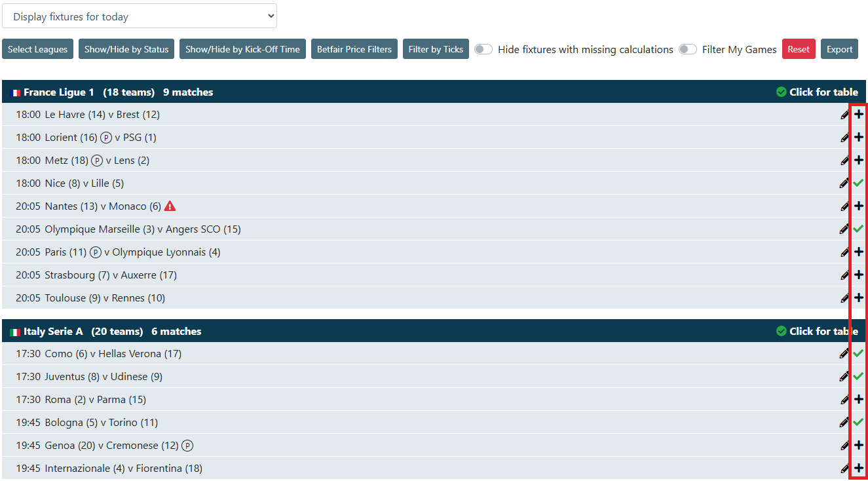Viewport: 868px width, 481px height.
Task: Toggle Hide fixtures with missing calculations
Action: 483,49
